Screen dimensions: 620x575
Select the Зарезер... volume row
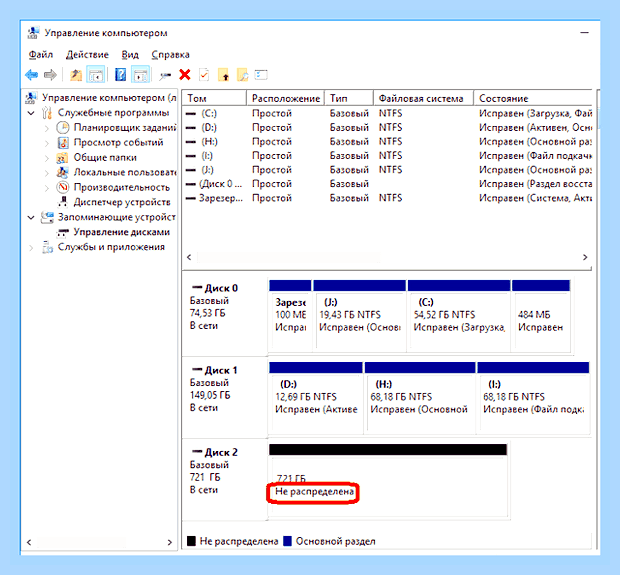[388, 198]
